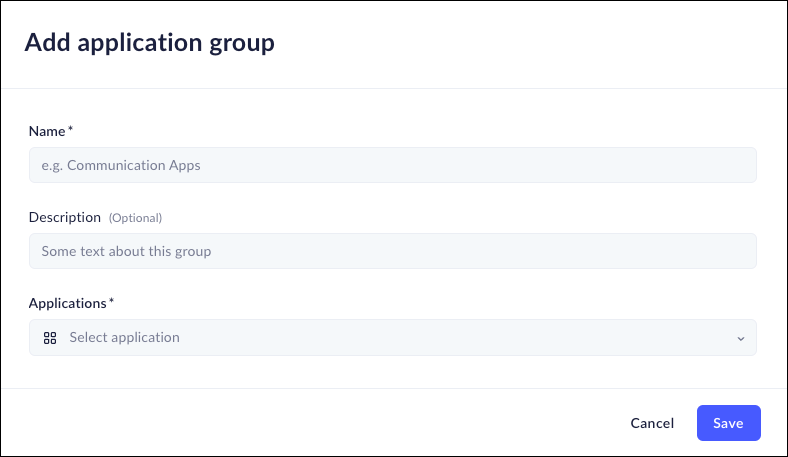Click the 'Add application group' dialog title
Screen dimensions: 788x457
pyautogui.click(x=149, y=42)
